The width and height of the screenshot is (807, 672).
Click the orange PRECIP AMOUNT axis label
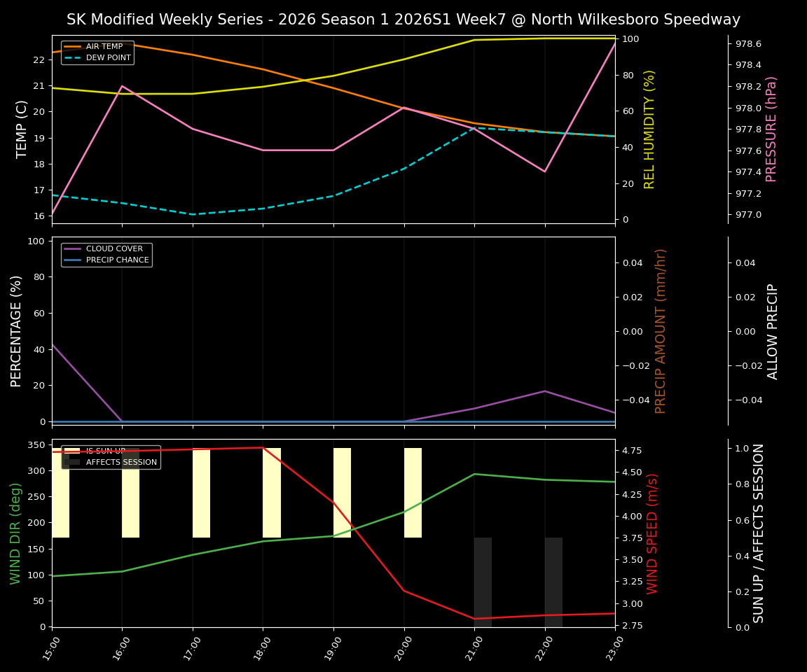(658, 329)
